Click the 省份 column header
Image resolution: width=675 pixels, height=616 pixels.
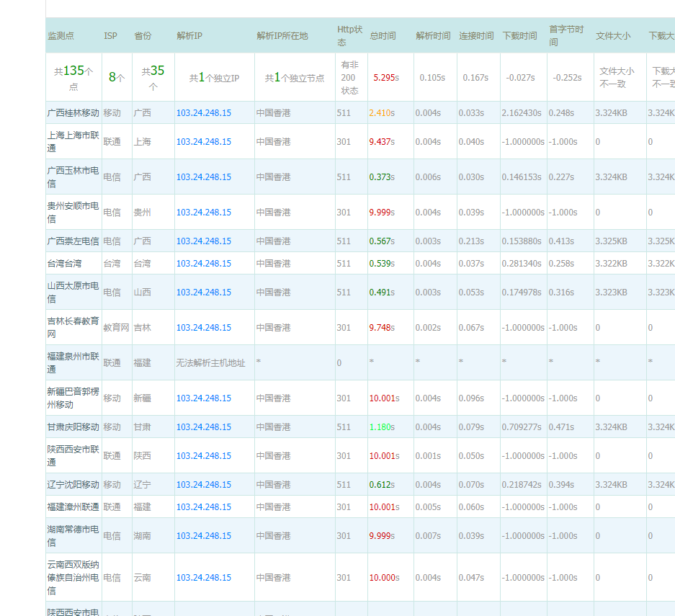click(x=143, y=35)
